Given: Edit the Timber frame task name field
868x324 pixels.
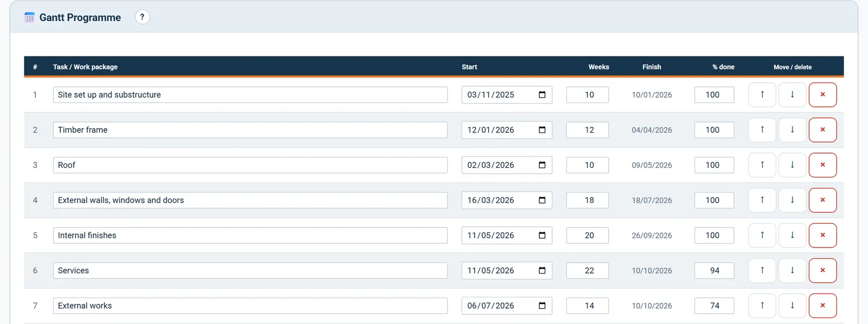Looking at the screenshot, I should (250, 130).
